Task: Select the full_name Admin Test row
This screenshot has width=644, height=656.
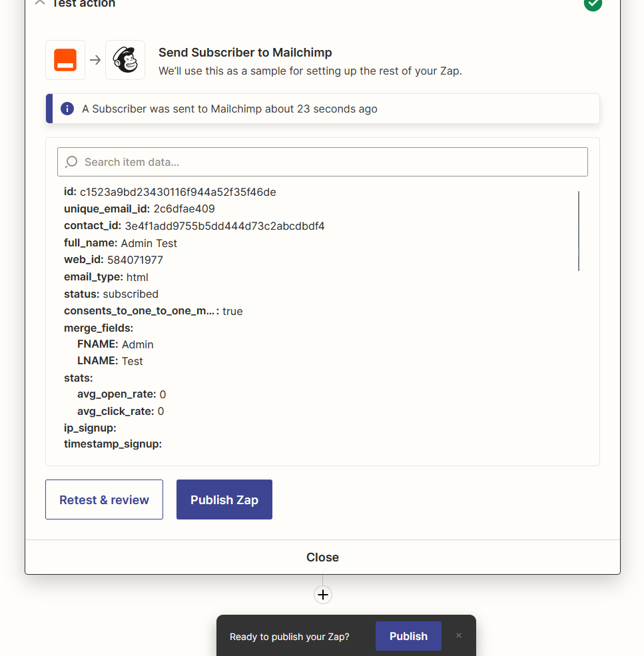Action: click(121, 243)
